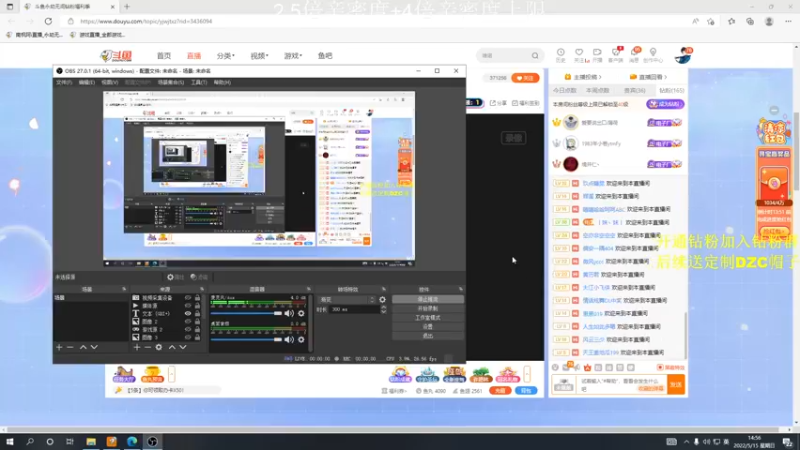Pop out the mixer dock icon
The height and width of the screenshot is (450, 800).
[x=308, y=289]
